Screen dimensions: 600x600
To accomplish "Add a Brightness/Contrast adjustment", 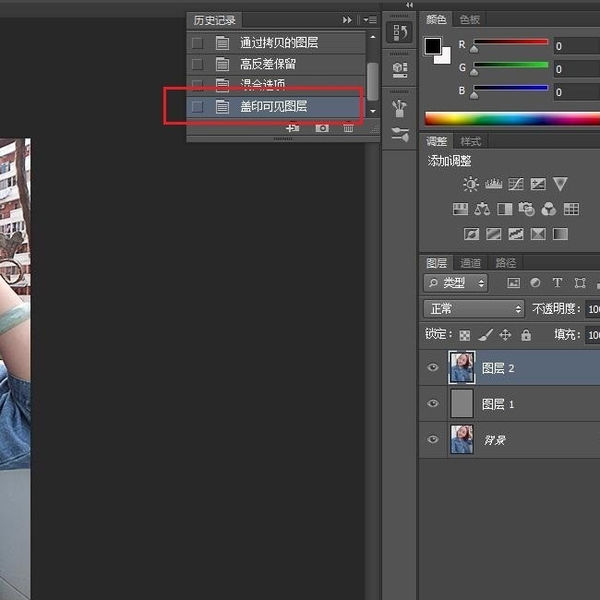I will point(471,184).
